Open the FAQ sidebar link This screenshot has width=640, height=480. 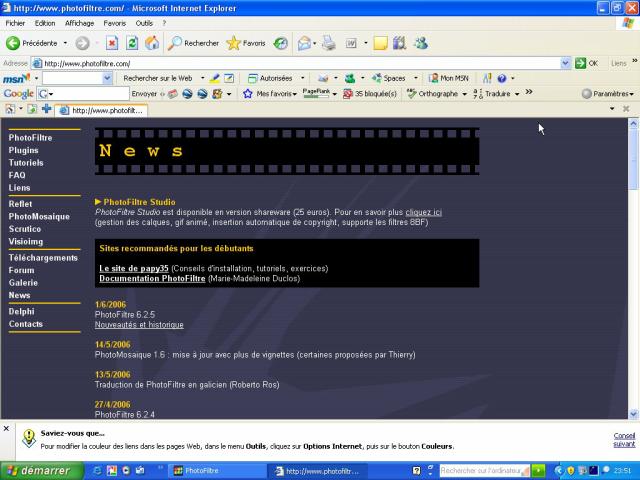17,175
